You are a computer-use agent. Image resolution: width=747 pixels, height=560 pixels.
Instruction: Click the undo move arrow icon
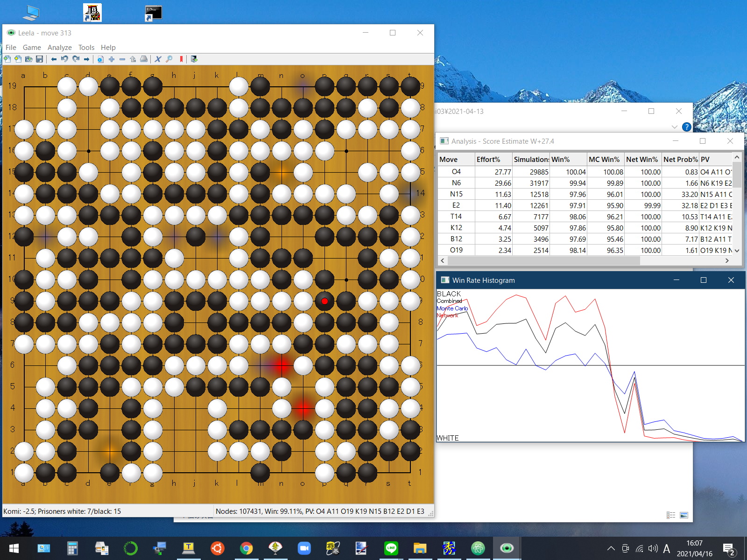click(x=64, y=59)
